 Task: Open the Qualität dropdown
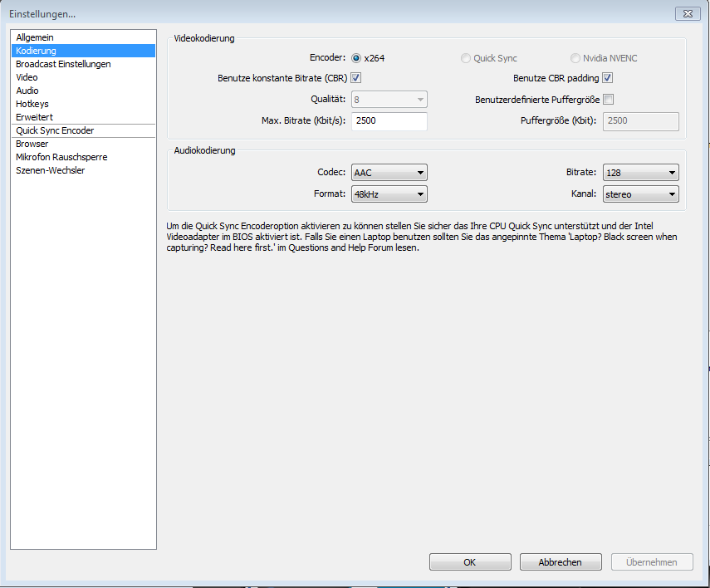tap(389, 100)
